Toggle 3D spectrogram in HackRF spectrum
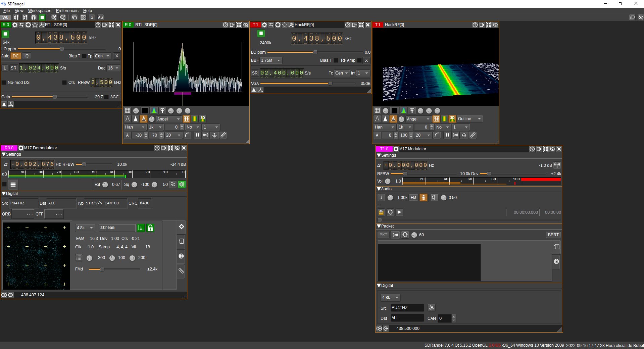 pos(452,119)
